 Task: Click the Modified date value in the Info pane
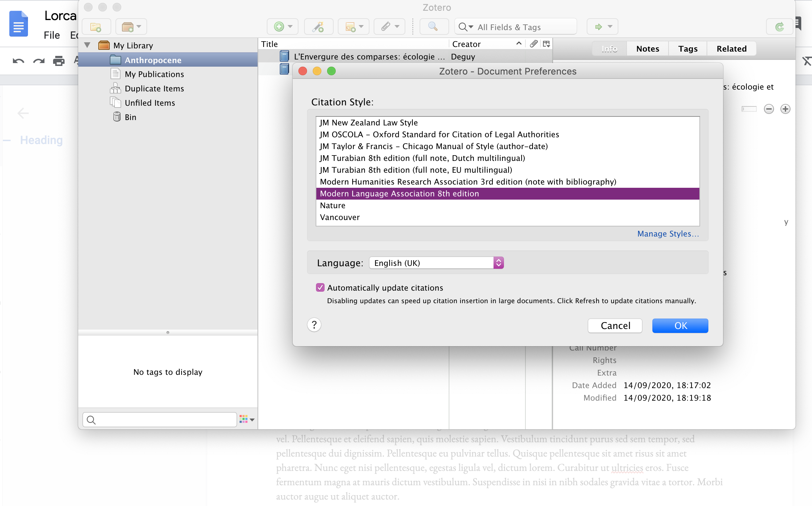(667, 398)
